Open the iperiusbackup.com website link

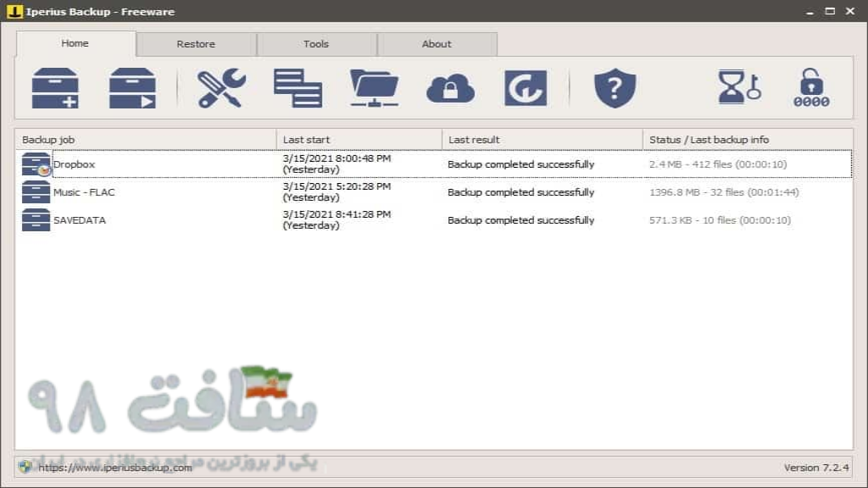(115, 468)
